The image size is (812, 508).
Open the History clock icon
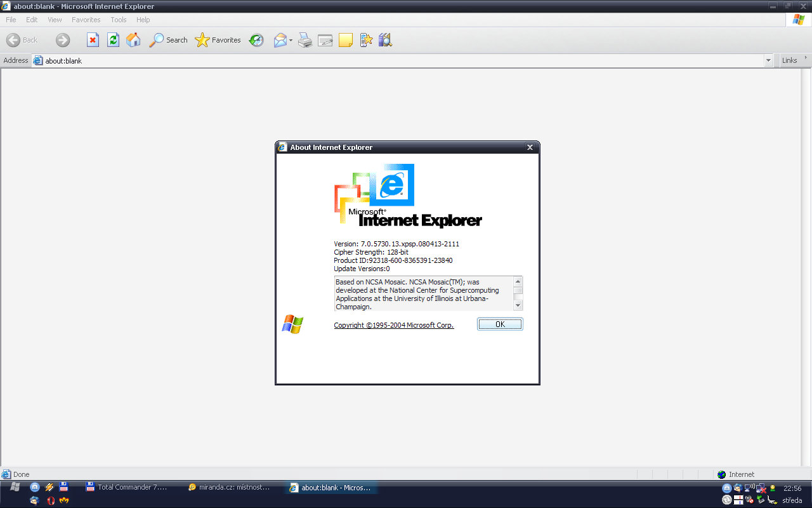256,40
